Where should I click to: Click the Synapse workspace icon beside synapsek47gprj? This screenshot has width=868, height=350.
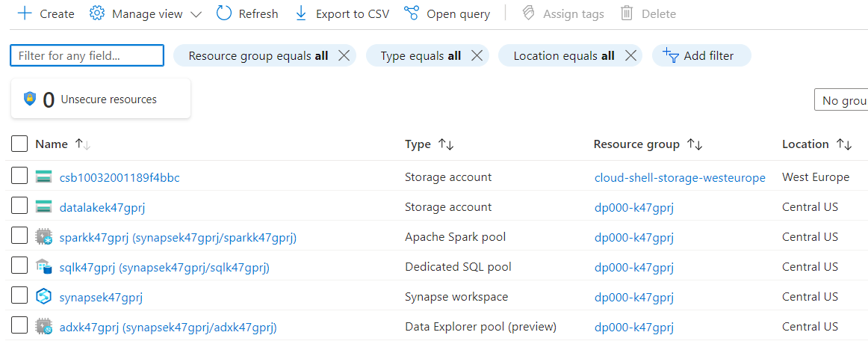pyautogui.click(x=43, y=297)
